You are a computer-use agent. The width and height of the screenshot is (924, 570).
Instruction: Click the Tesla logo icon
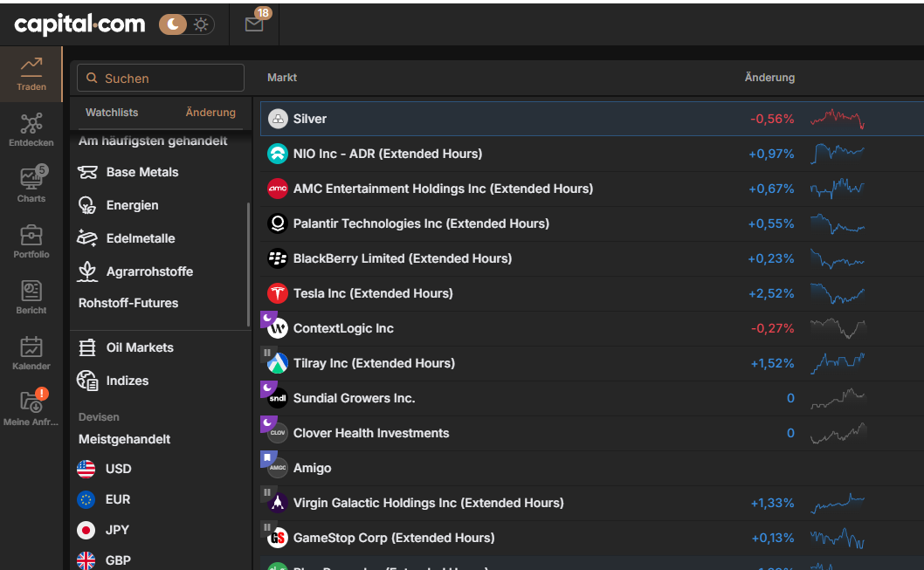(278, 293)
